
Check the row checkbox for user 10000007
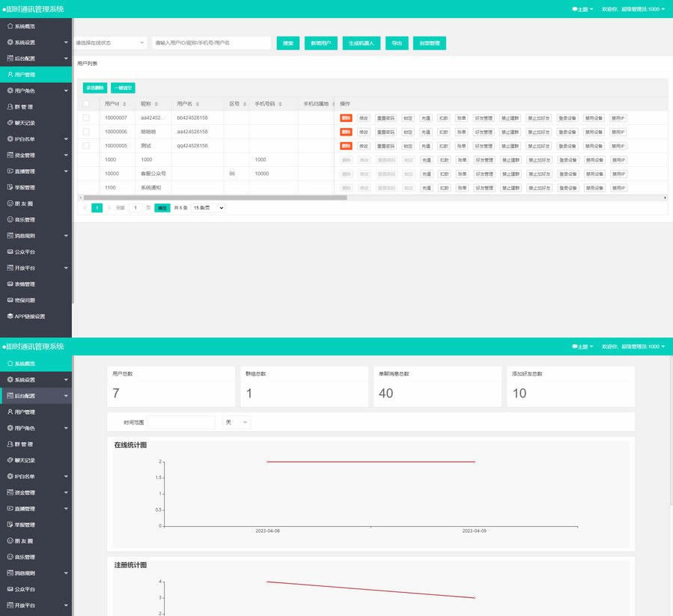tap(86, 118)
